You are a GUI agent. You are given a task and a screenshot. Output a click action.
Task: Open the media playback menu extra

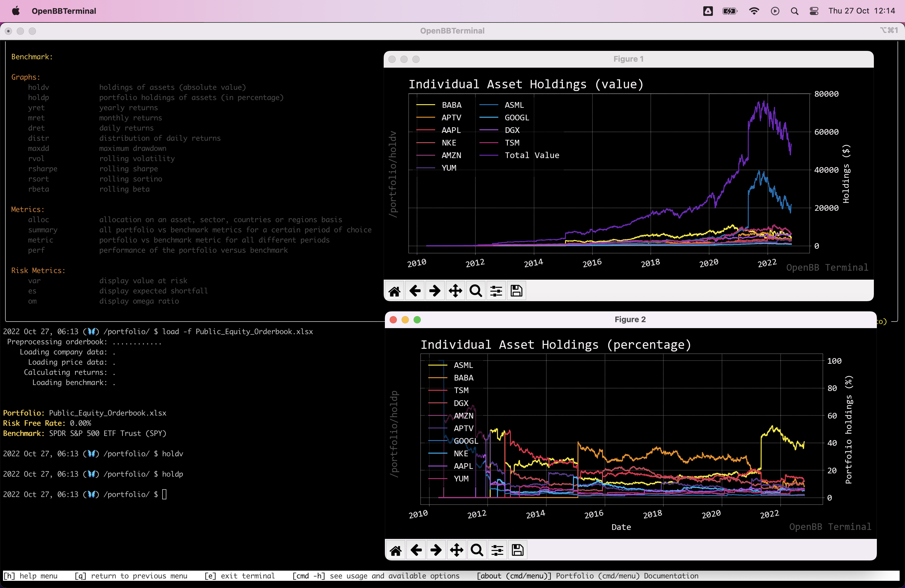[x=775, y=11]
